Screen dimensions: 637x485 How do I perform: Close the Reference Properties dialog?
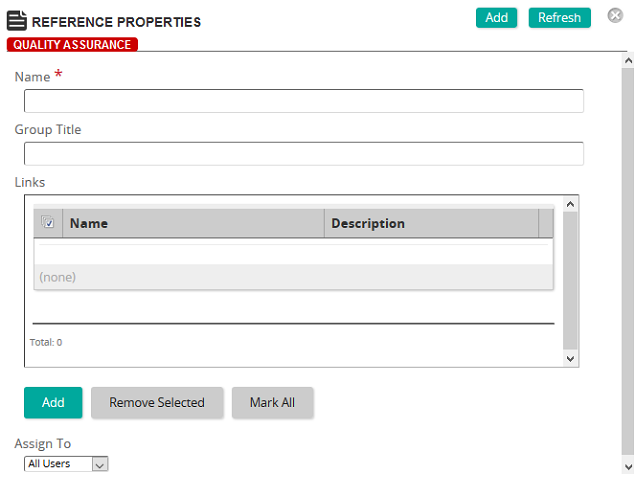(615, 15)
